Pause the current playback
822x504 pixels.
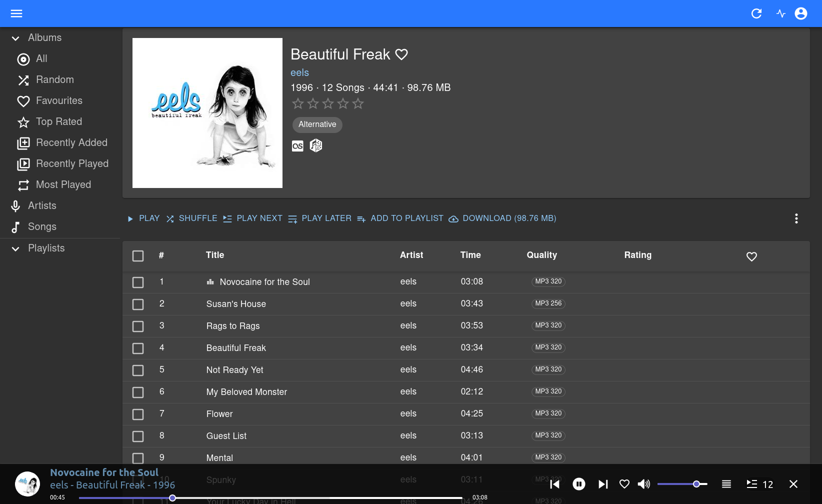[579, 484]
